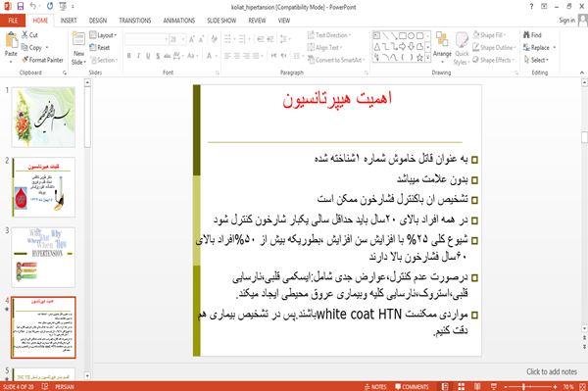Switch to the INSERT tab
This screenshot has width=588, height=391.
[69, 21]
